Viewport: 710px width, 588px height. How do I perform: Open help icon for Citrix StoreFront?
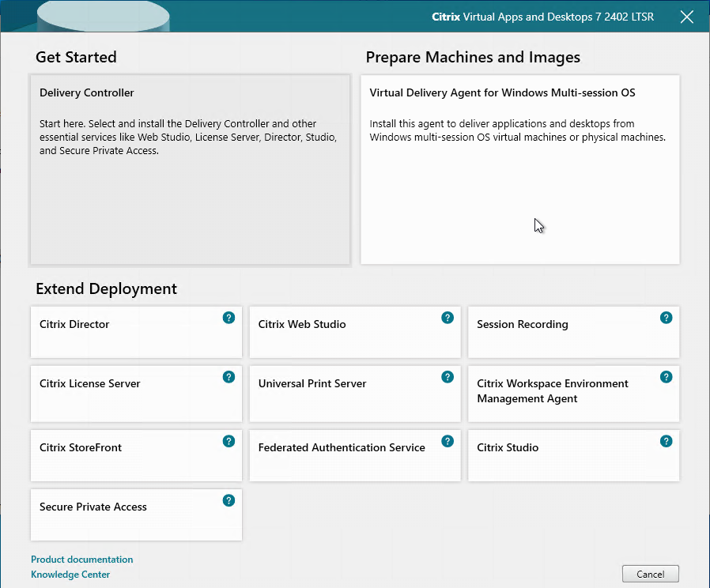[x=228, y=441]
